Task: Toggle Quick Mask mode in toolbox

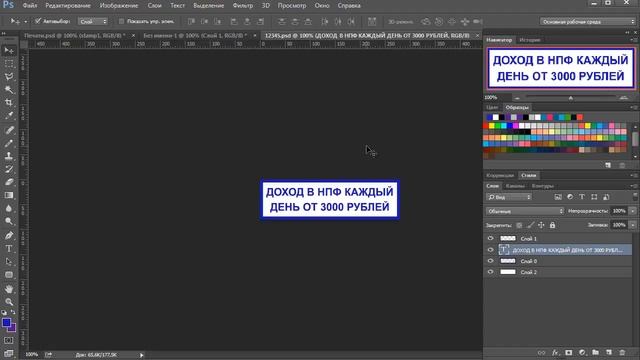Action: (9, 340)
